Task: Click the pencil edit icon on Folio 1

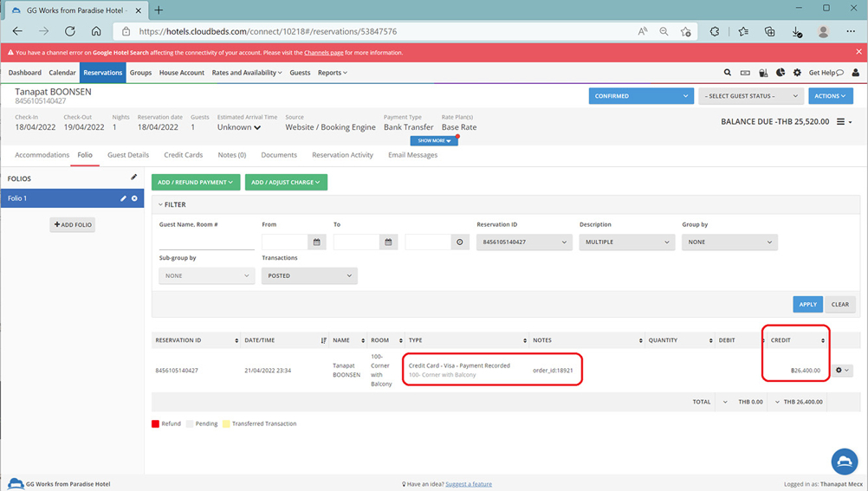Action: (123, 198)
